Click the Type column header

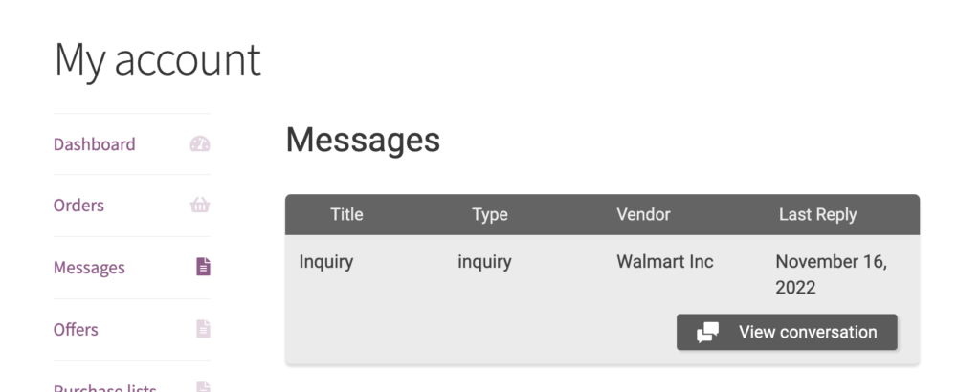point(490,215)
